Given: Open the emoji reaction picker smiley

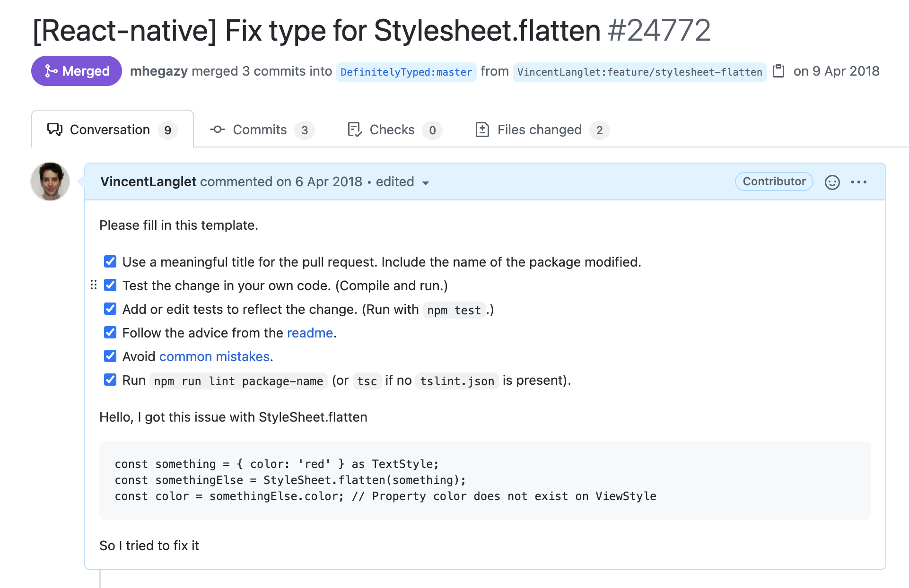Looking at the screenshot, I should click(x=832, y=182).
